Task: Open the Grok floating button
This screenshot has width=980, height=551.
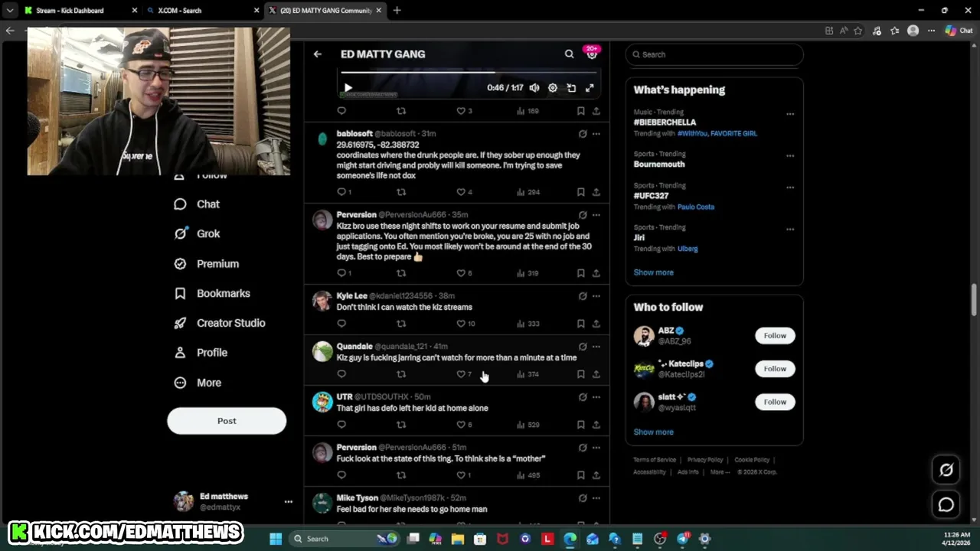Action: point(946,471)
